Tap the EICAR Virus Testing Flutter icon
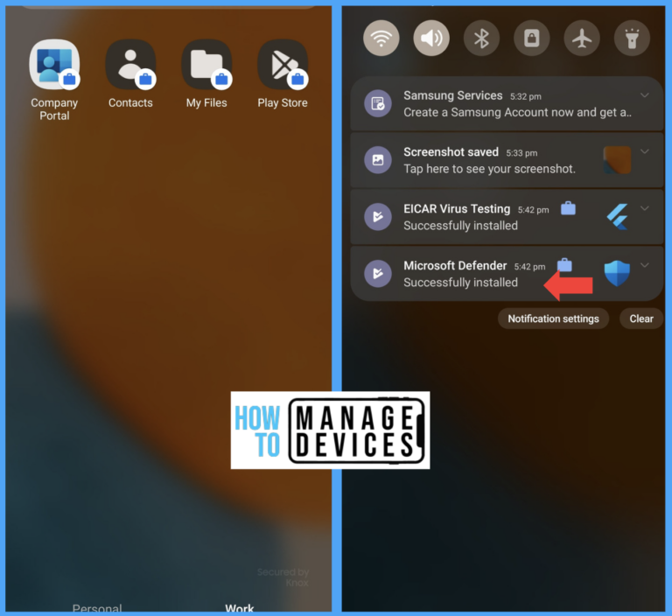The height and width of the screenshot is (616, 672). coord(618,216)
